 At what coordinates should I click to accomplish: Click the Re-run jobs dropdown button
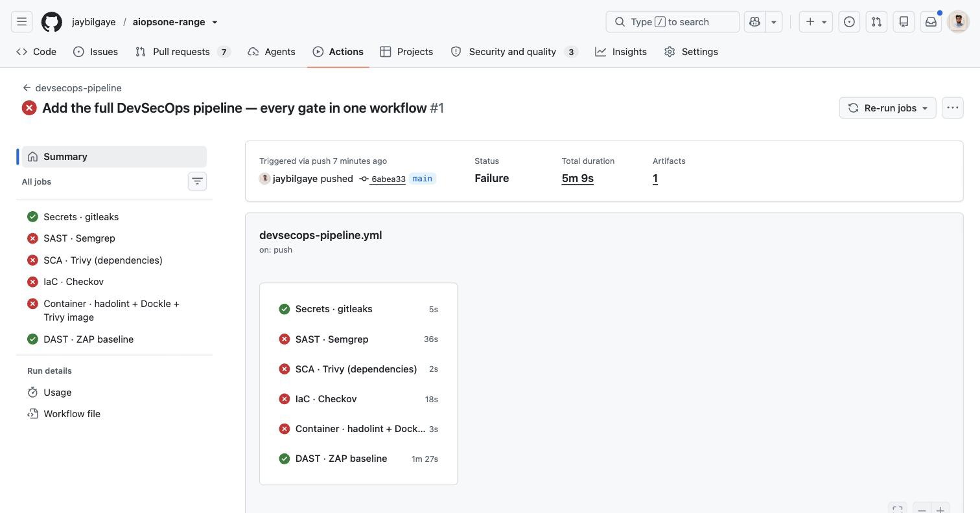click(887, 108)
